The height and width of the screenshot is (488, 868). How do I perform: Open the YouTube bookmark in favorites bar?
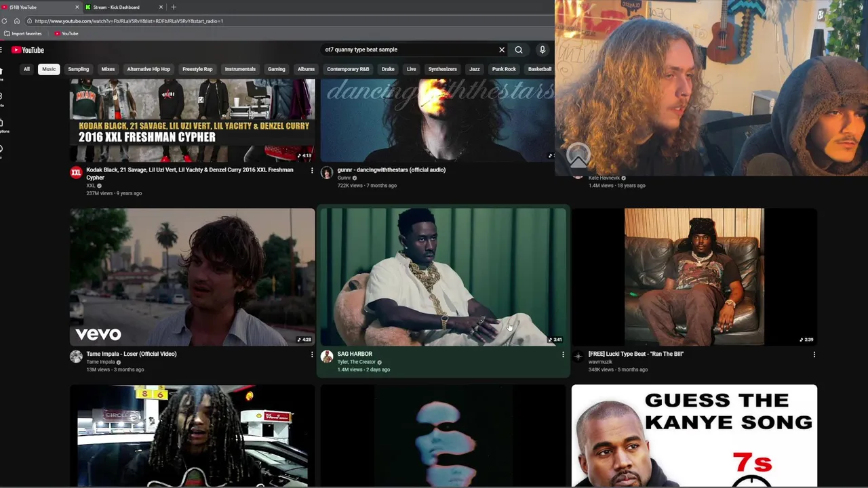(x=66, y=33)
